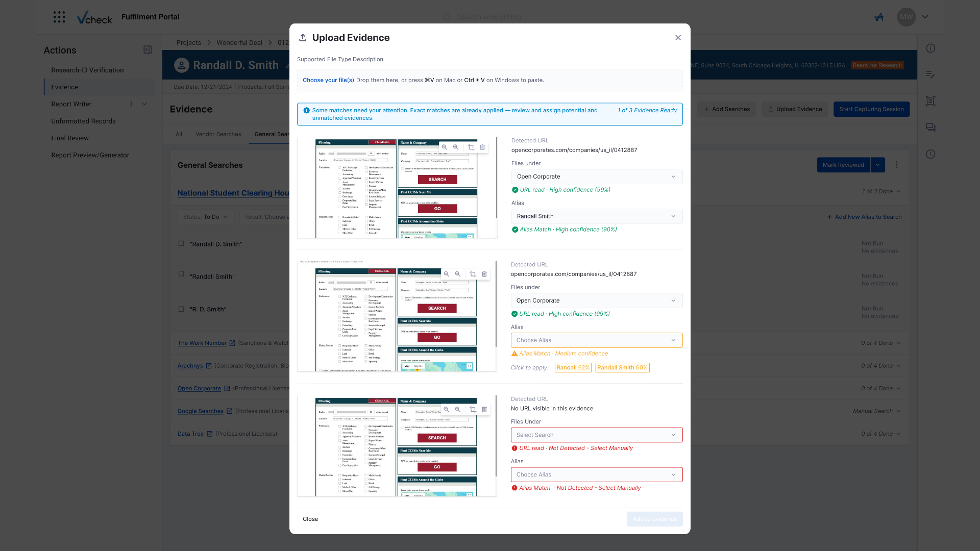
Task: Open the comments icon in right rail
Action: [930, 128]
